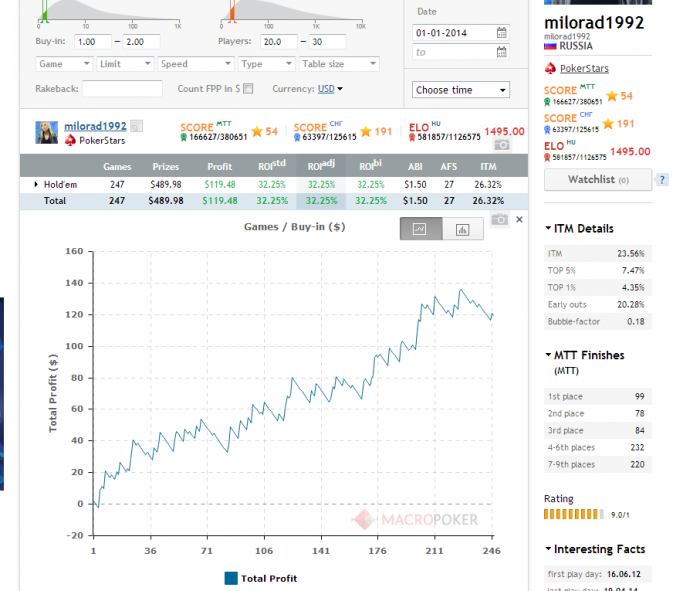This screenshot has height=591, width=700.
Task: Click the 7-9th places row
Action: (x=598, y=464)
